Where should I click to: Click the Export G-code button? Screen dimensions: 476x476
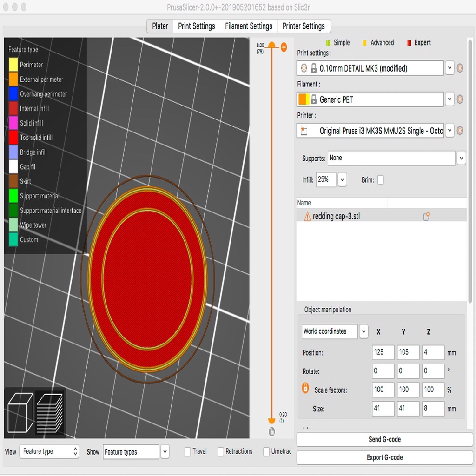(x=384, y=457)
